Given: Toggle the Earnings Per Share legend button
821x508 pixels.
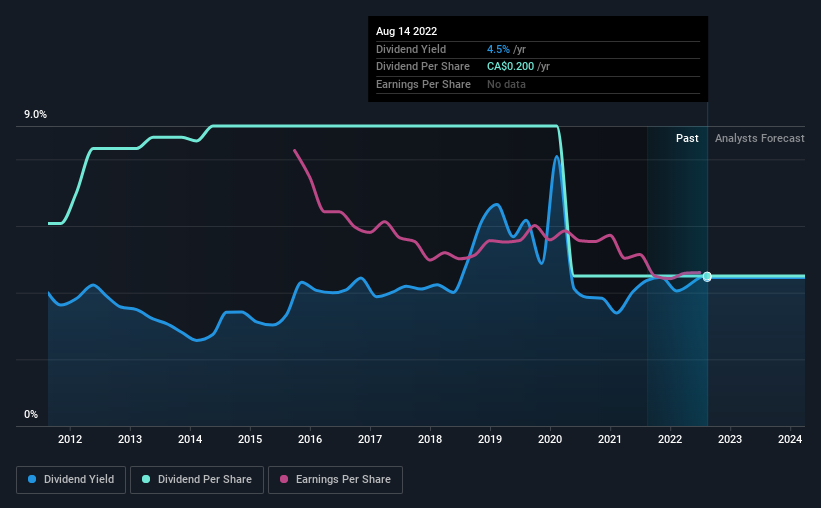Looking at the screenshot, I should (x=335, y=479).
